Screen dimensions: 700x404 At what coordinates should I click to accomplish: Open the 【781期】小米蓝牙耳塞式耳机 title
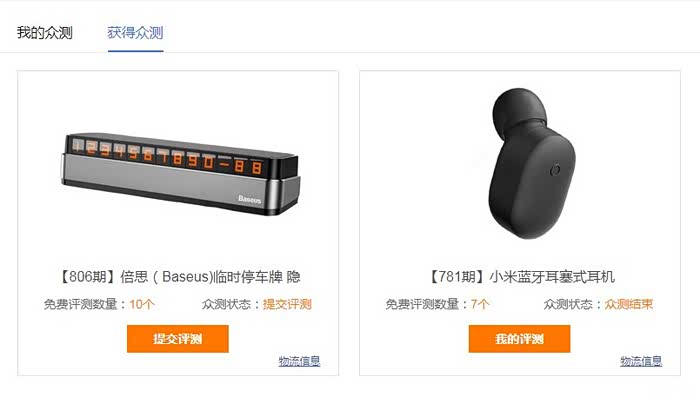click(x=520, y=277)
